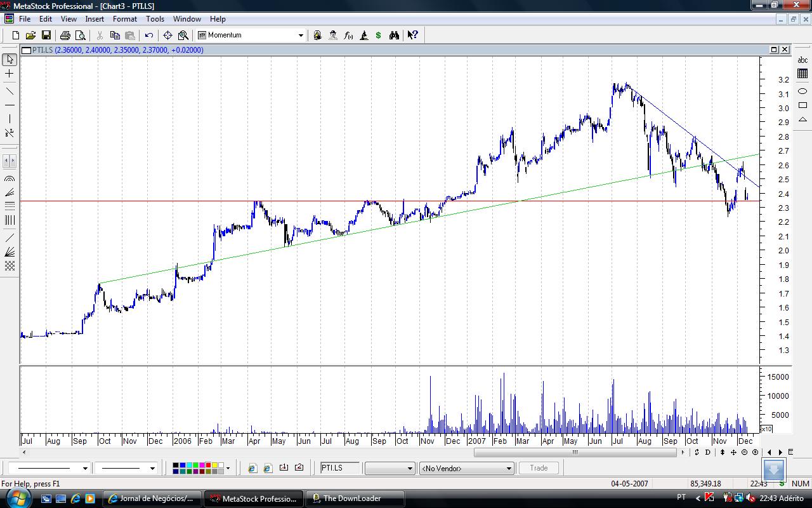812x508 pixels.
Task: Select the S/L support-resistance line tool
Action: (x=10, y=133)
